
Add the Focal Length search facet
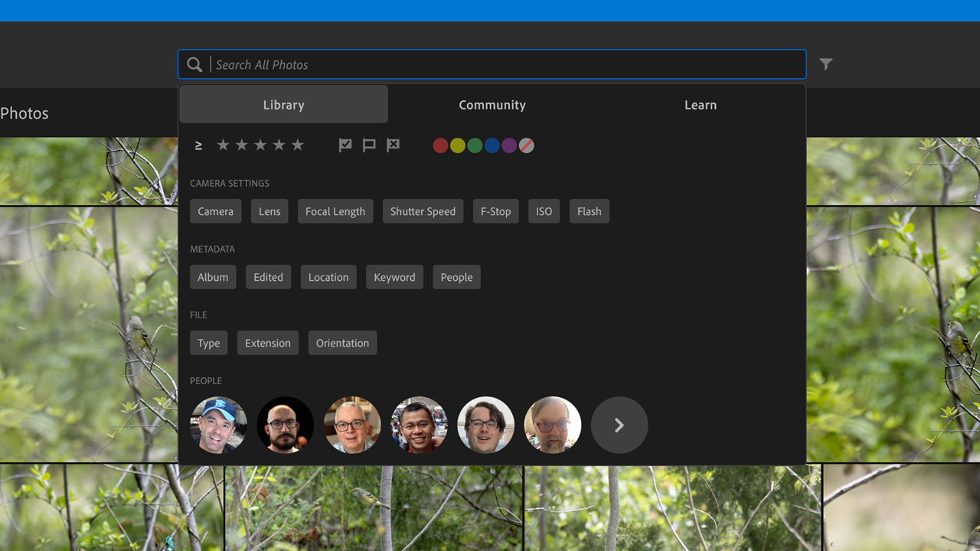pyautogui.click(x=335, y=211)
